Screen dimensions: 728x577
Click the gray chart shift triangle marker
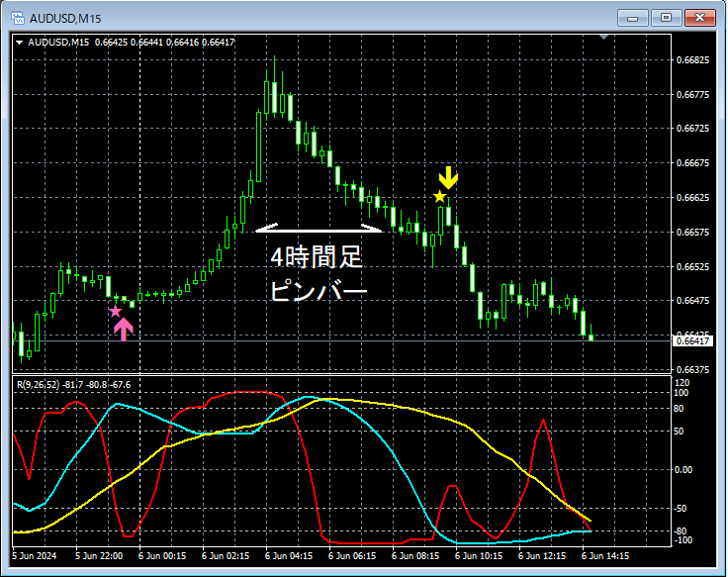[x=603, y=37]
